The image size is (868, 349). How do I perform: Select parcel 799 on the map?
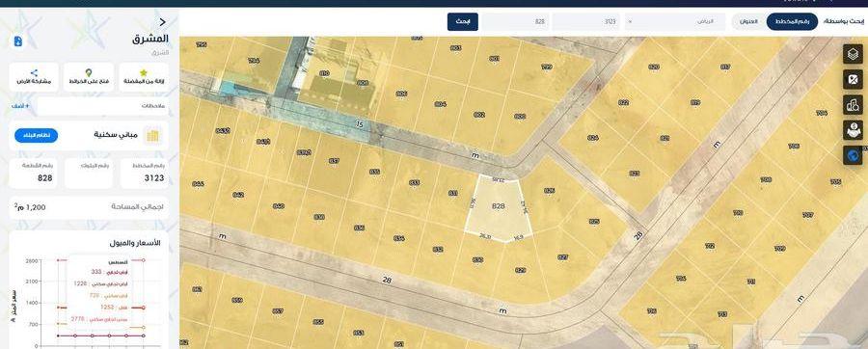tap(547, 67)
